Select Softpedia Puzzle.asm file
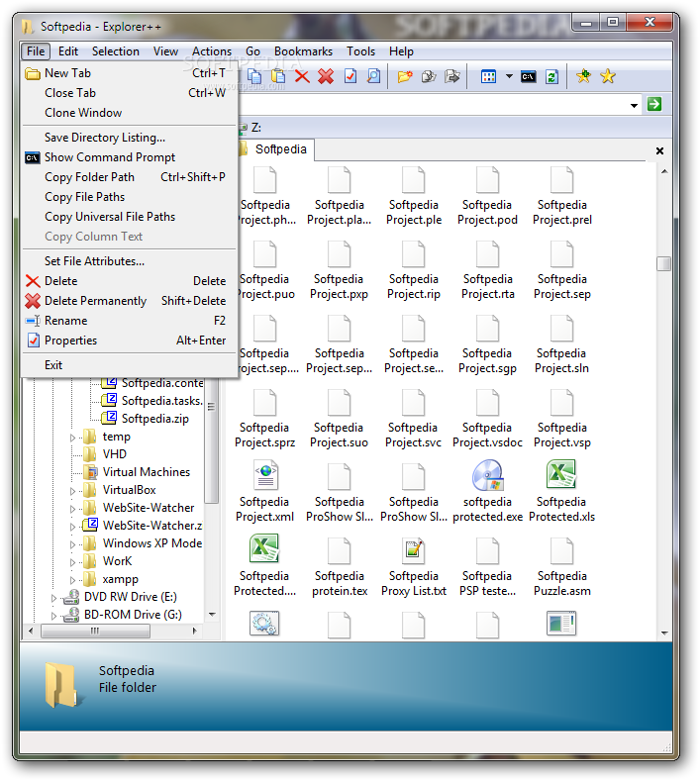The height and width of the screenshot is (781, 700). [x=562, y=565]
